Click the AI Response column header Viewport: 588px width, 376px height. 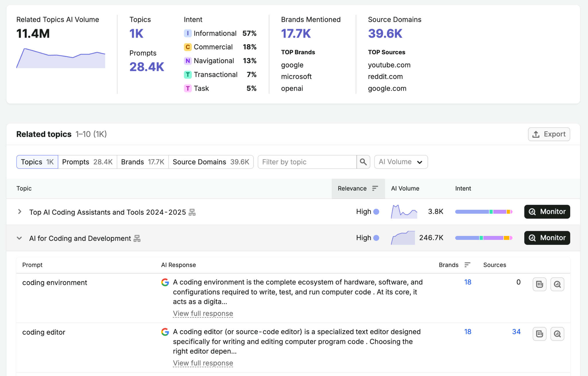pyautogui.click(x=178, y=265)
